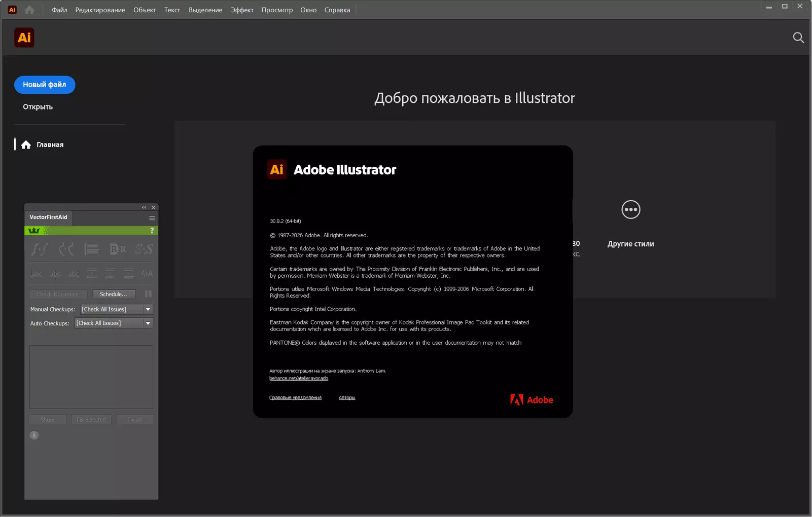Click the three-dots icon above Другие стили
The height and width of the screenshot is (517, 812).
click(x=631, y=209)
